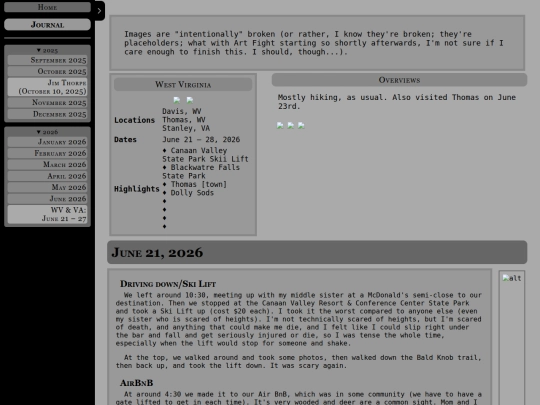Open October 2025 journal entry
Screen dimensions: 540x405
pyautogui.click(x=48, y=71)
